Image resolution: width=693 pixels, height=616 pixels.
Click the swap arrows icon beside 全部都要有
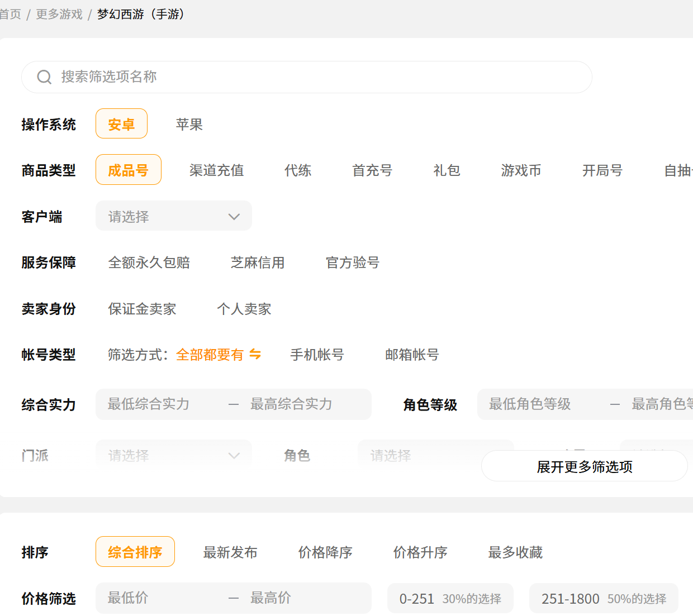(255, 354)
